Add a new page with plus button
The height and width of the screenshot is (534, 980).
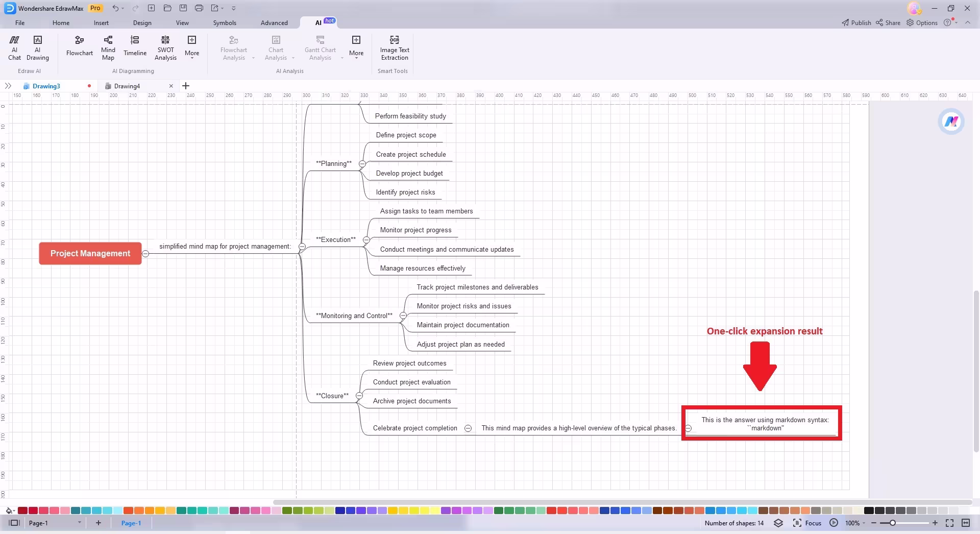point(99,523)
